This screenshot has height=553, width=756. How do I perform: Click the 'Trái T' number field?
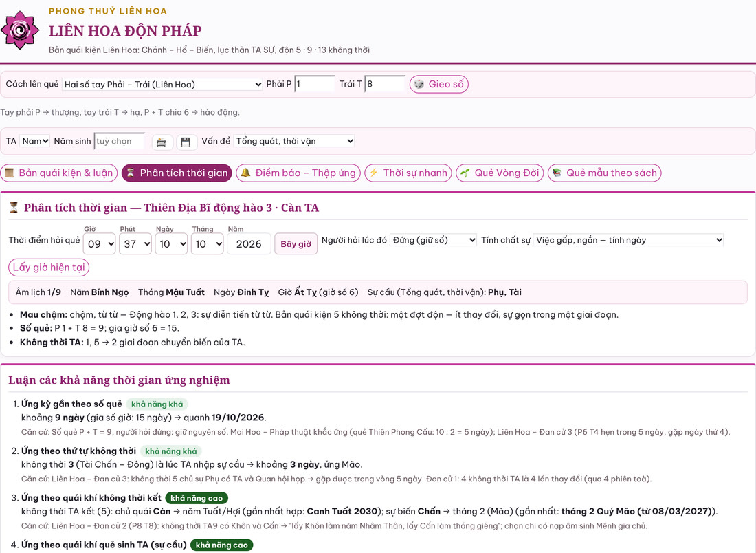pyautogui.click(x=385, y=84)
